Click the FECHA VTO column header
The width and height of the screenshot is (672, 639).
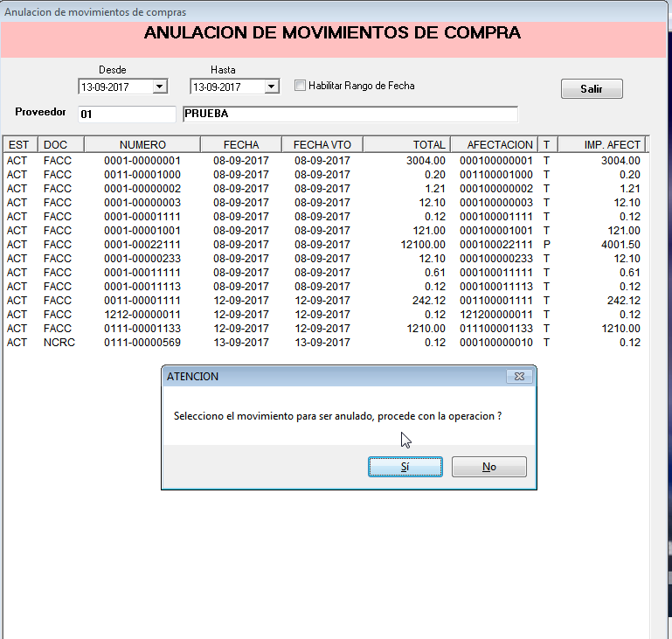[322, 145]
